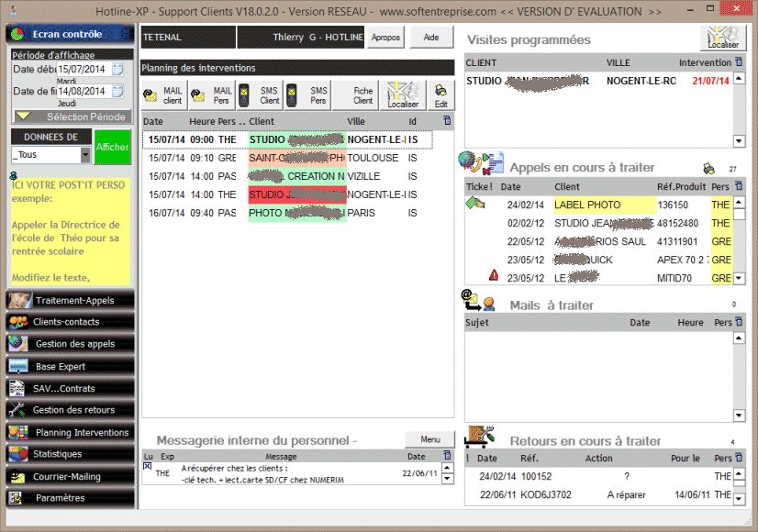This screenshot has width=758, height=532.
Task: Expand the Sélection Période panel
Action: point(72,116)
